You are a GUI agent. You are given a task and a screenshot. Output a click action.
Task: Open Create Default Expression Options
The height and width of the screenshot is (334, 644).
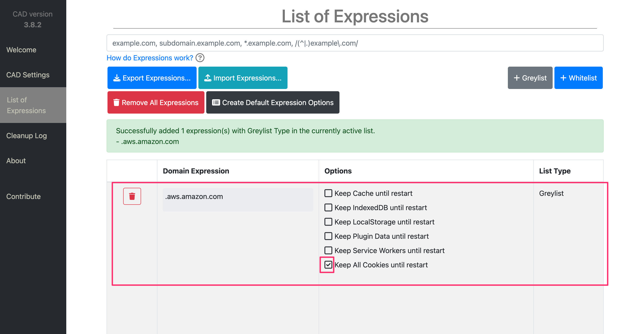[273, 102]
